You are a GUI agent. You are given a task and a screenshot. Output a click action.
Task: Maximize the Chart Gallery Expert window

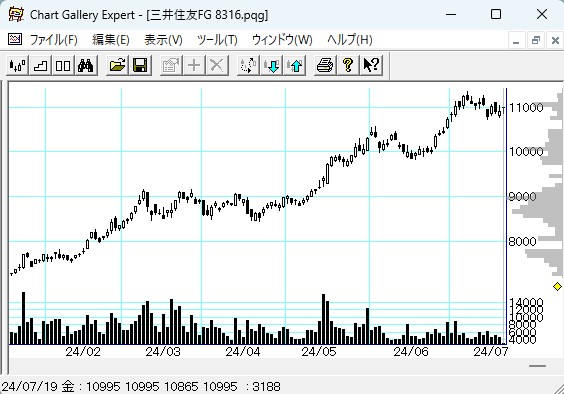pyautogui.click(x=496, y=14)
